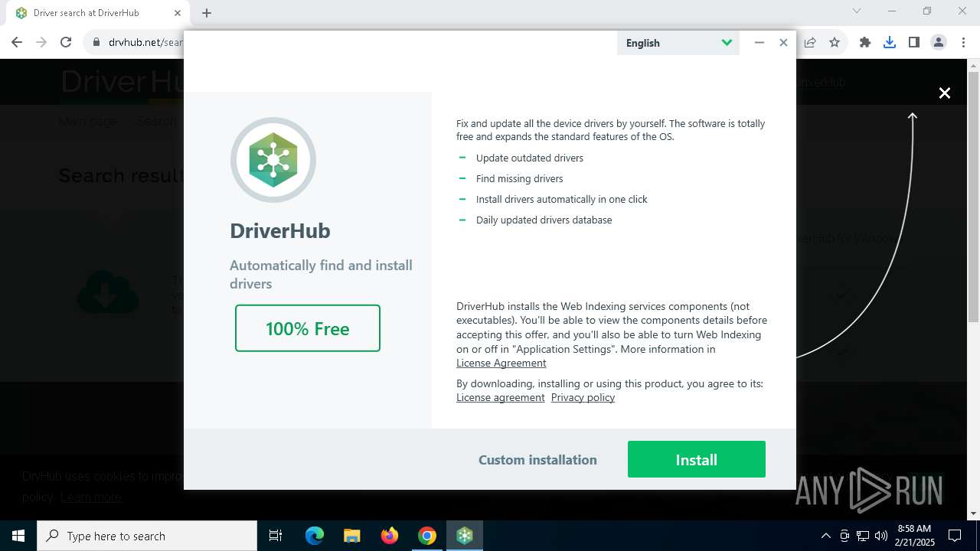The image size is (980, 551).
Task: Click Daily updated drivers database text
Action: 544,220
